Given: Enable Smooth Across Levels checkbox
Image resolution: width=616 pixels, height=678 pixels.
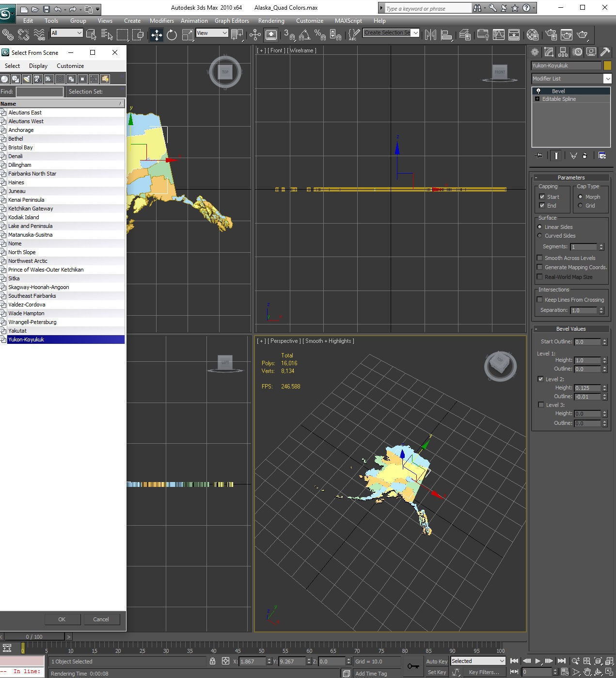Looking at the screenshot, I should pyautogui.click(x=539, y=258).
